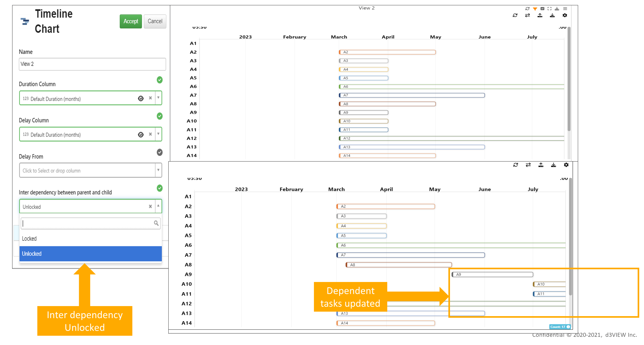644x345 pixels.
Task: Click the Name input field containing View 2
Action: tap(92, 64)
